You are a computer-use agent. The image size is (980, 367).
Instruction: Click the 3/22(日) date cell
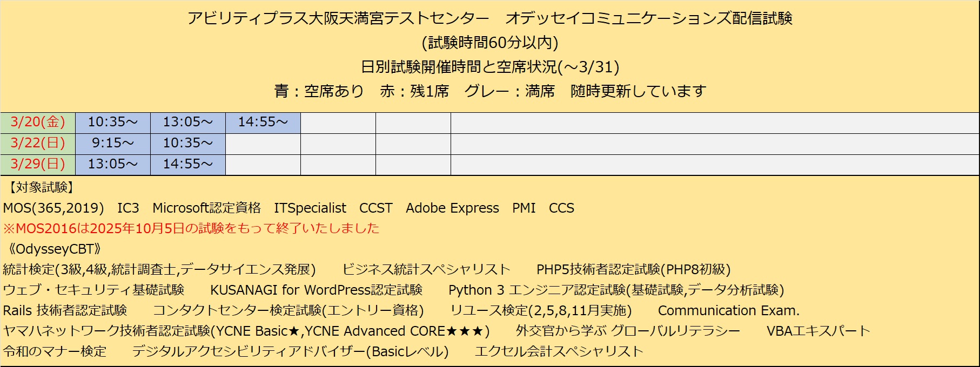(x=38, y=144)
